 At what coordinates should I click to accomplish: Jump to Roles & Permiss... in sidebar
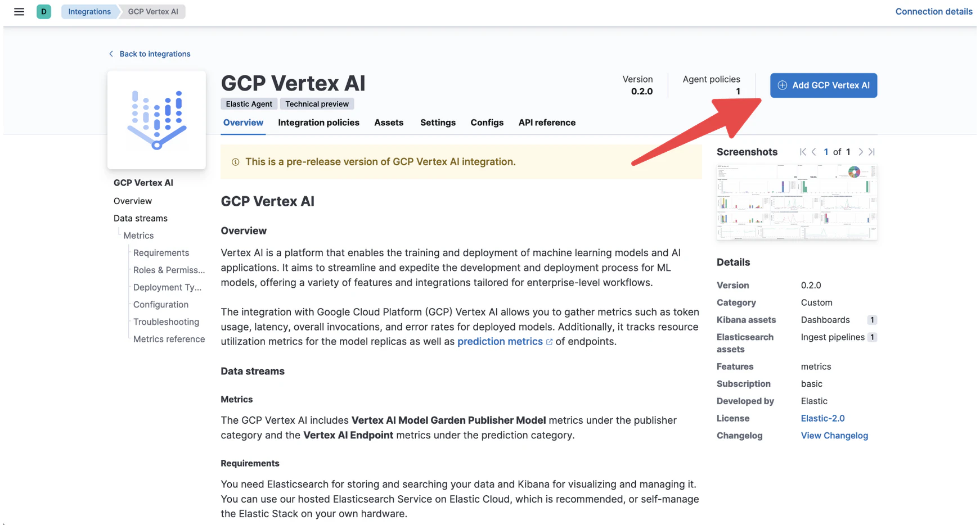tap(169, 270)
